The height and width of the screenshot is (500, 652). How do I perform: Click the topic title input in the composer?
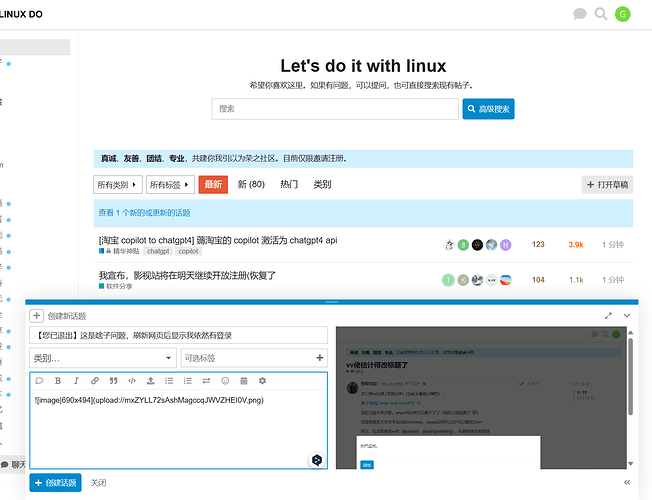pos(178,335)
